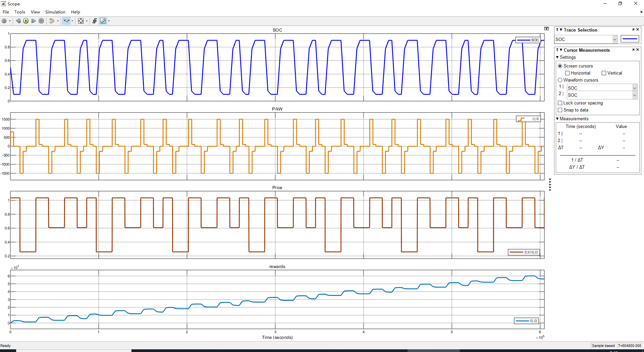The image size is (644, 352).
Task: Click the Step Forward icon
Action: 34,21
